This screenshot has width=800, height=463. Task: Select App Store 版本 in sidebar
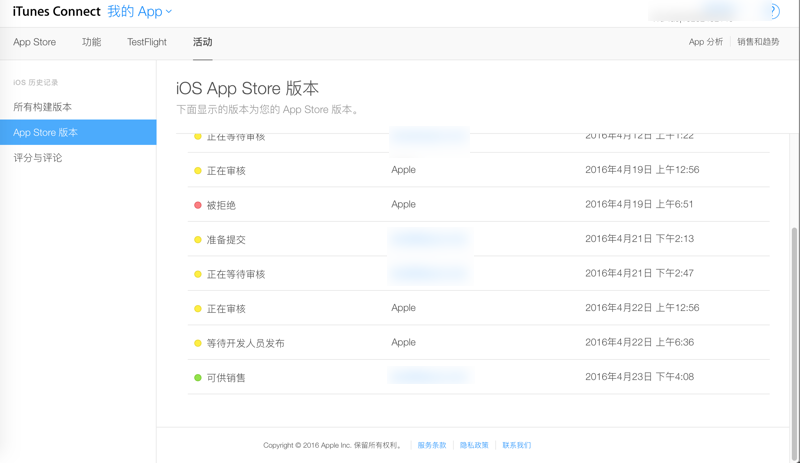[78, 132]
